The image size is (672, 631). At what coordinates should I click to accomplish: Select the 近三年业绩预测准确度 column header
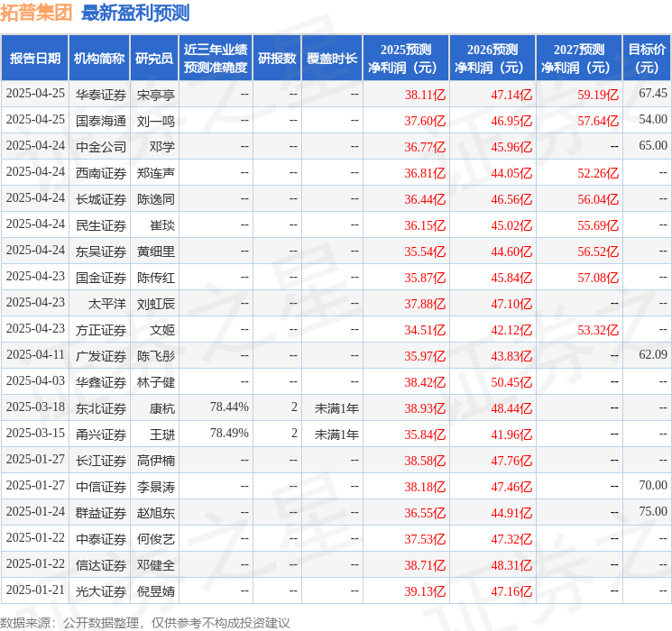(x=216, y=59)
